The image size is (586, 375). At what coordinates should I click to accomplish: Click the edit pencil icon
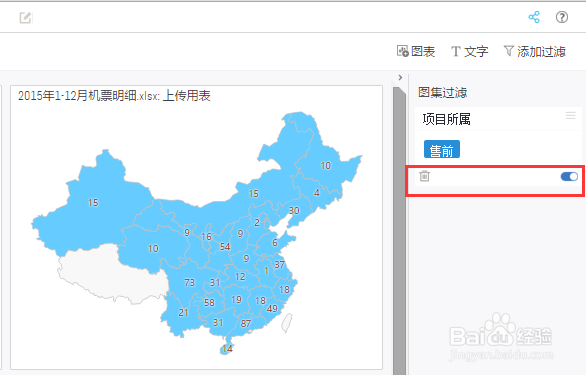(x=26, y=17)
